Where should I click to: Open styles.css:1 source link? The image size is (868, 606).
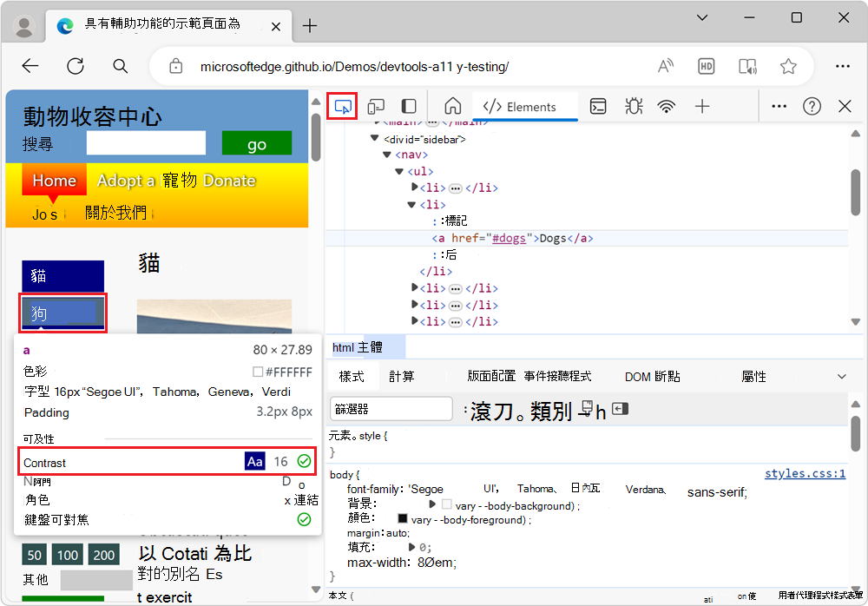point(805,474)
